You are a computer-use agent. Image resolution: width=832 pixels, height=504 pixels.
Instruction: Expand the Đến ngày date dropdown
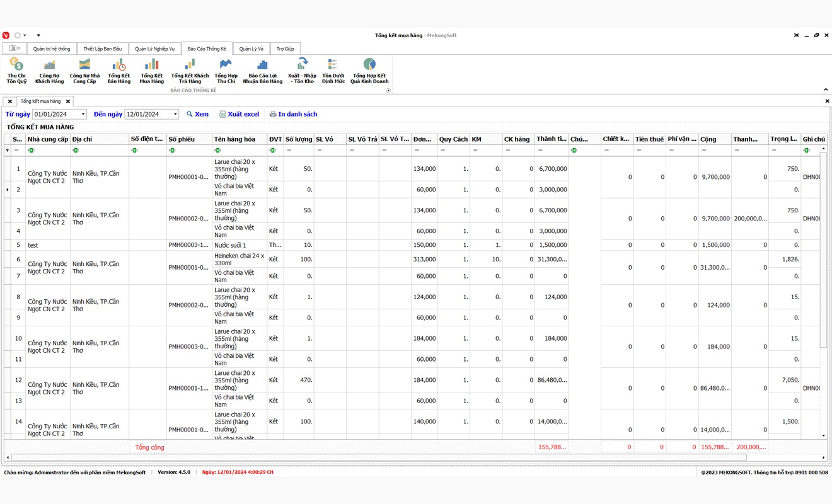(175, 115)
